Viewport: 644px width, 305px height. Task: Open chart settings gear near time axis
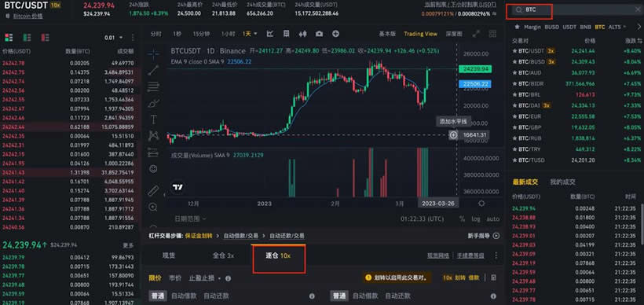coord(481,204)
